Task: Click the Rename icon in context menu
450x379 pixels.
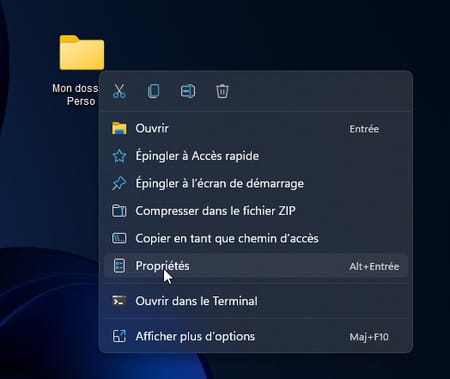Action: coord(188,91)
